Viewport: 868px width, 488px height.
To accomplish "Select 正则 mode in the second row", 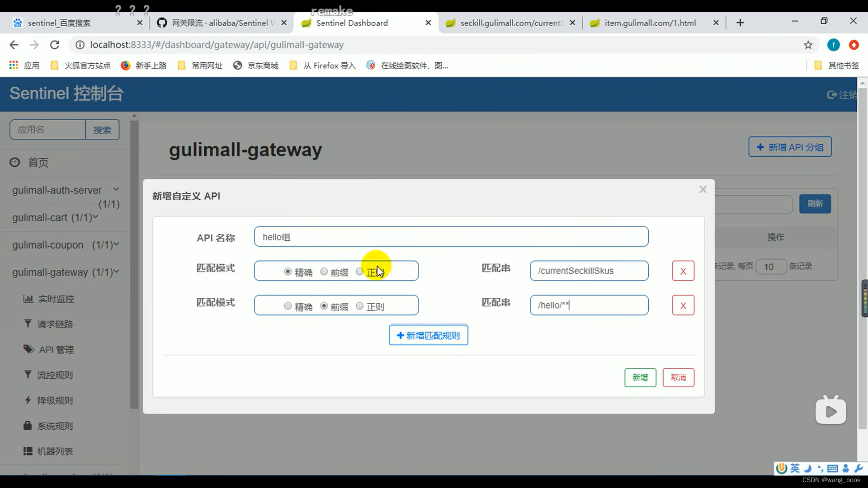I will pyautogui.click(x=360, y=306).
